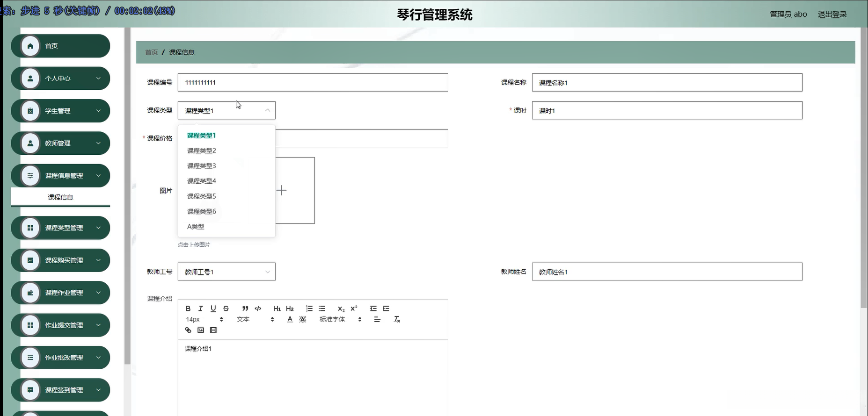Click the page's main vertical scrollbar
The height and width of the screenshot is (416, 868).
864,168
